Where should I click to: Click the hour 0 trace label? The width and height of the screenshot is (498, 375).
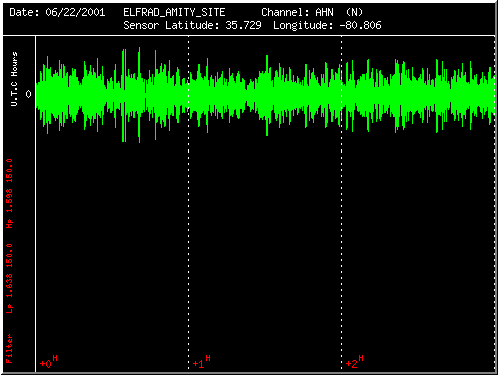[x=28, y=94]
